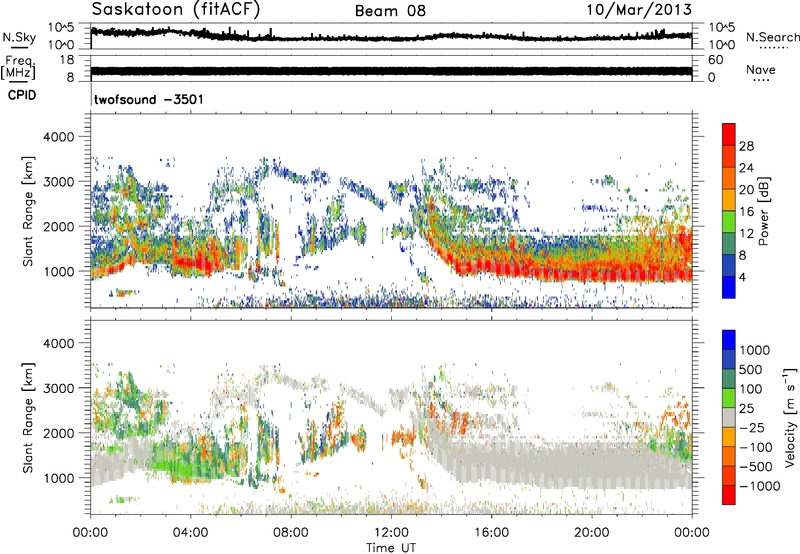Click the '60' tick on Nave axis
Viewport: 800px width, 554px height.
(x=715, y=60)
